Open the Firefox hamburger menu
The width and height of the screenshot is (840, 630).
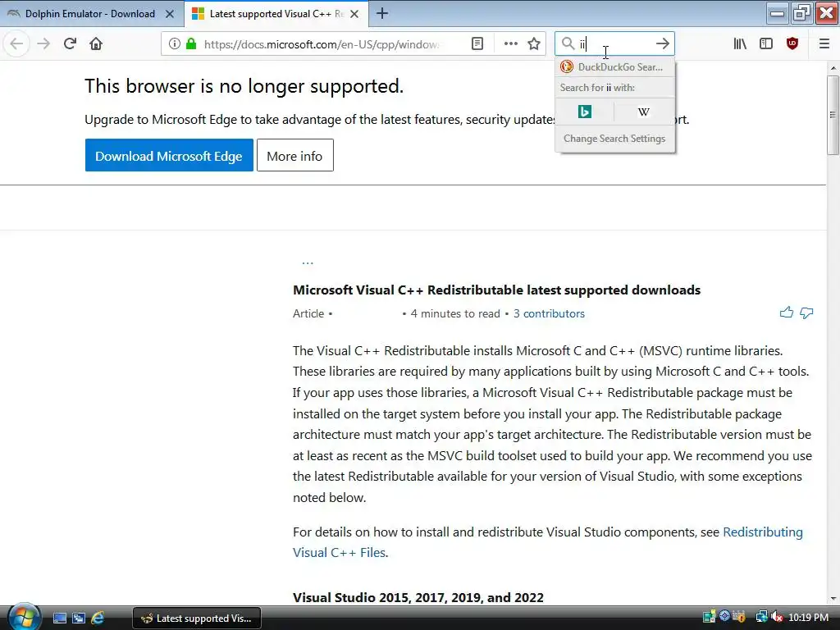coord(824,43)
